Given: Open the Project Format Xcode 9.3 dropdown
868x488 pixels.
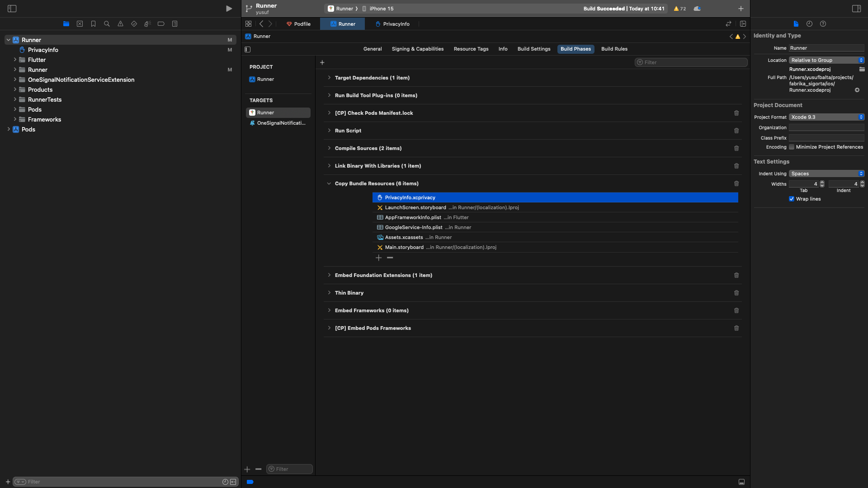Looking at the screenshot, I should click(x=826, y=117).
